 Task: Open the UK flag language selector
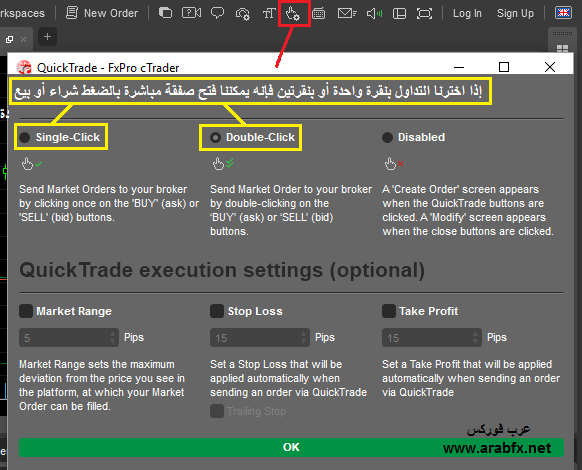(563, 13)
